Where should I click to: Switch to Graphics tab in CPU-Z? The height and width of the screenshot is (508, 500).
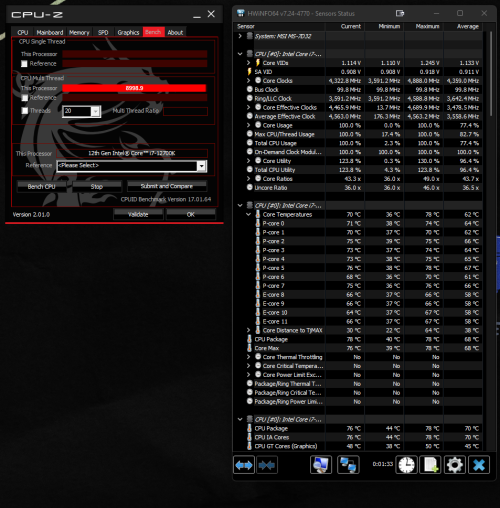[128, 32]
